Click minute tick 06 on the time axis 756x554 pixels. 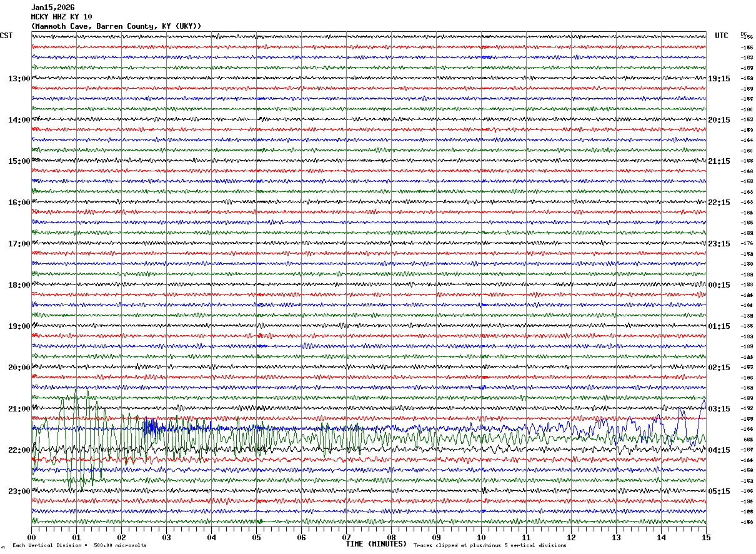pos(301,537)
